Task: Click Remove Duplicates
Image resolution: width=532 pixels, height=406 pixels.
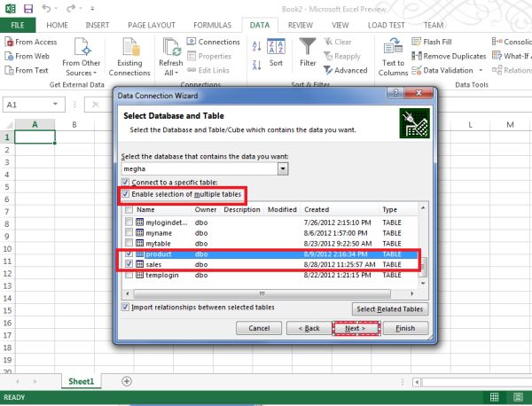Action: click(x=449, y=57)
